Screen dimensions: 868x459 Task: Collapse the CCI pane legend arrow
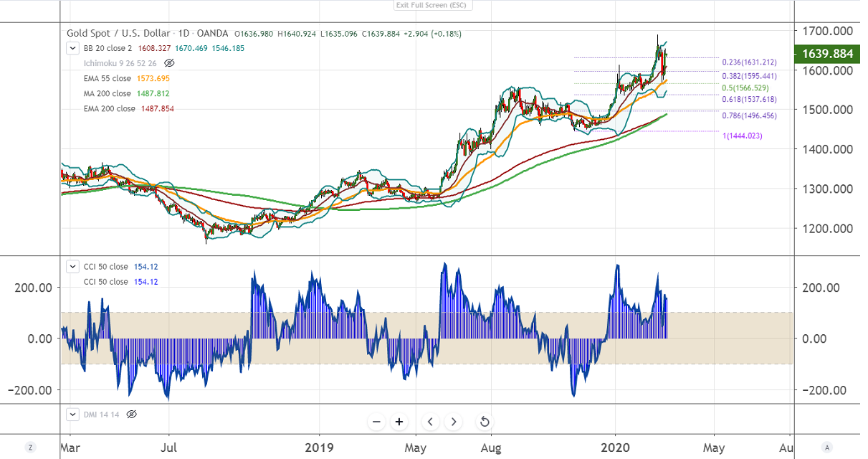72,267
